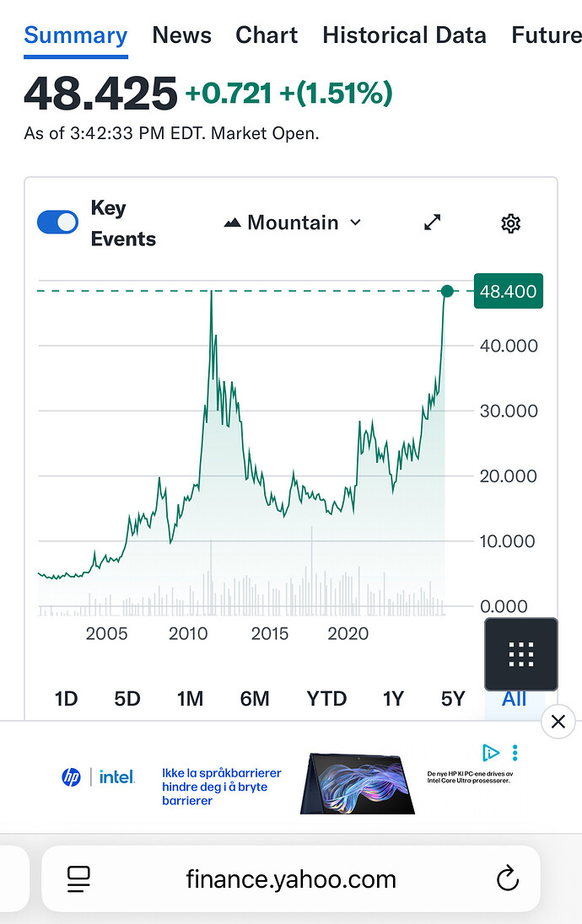Click the AdChoices triangle icon
Viewport: 582px width, 924px height.
pyautogui.click(x=491, y=752)
